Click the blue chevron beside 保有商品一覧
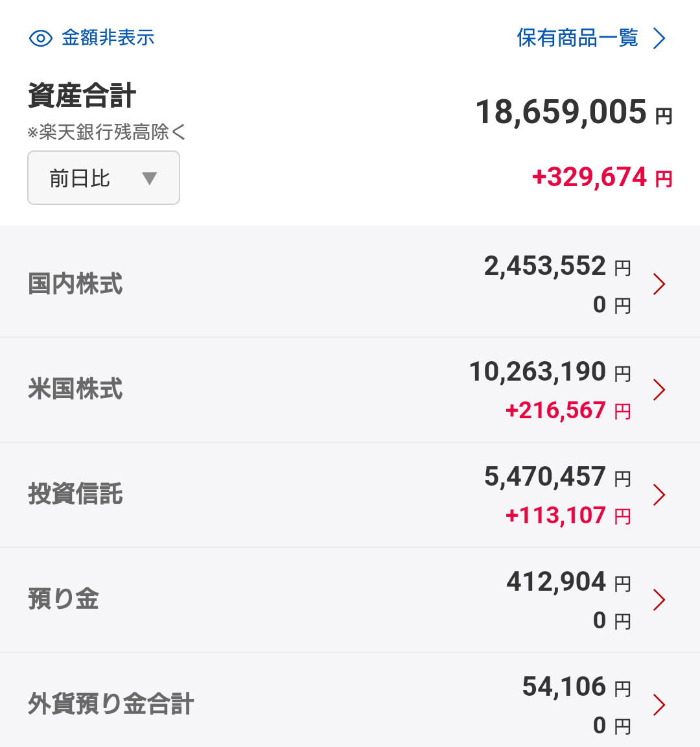This screenshot has width=700, height=747. tap(659, 38)
